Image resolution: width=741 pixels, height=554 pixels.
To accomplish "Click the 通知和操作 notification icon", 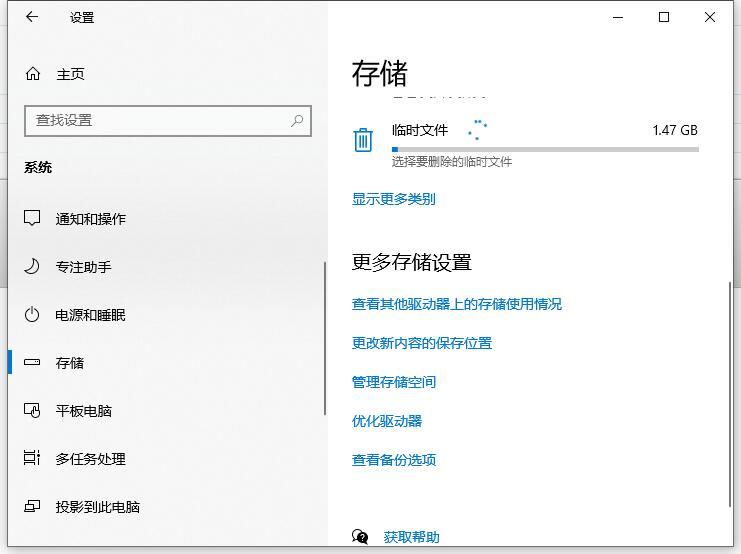I will tap(32, 218).
